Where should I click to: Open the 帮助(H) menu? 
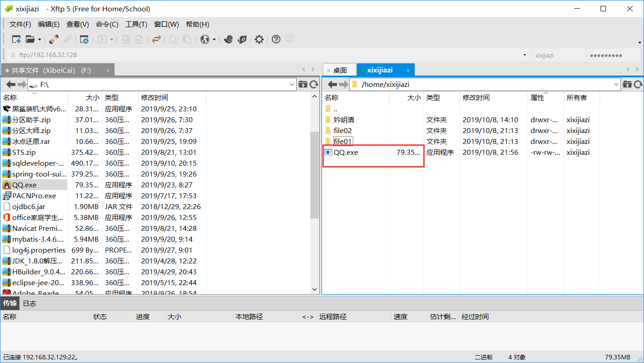198,24
